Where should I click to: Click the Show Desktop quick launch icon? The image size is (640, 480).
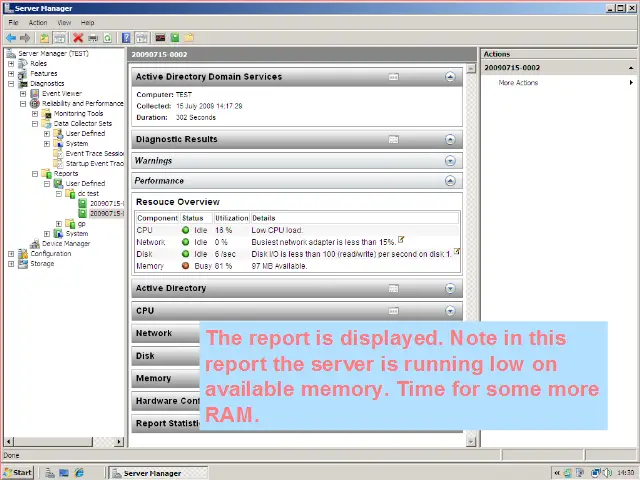click(64, 473)
